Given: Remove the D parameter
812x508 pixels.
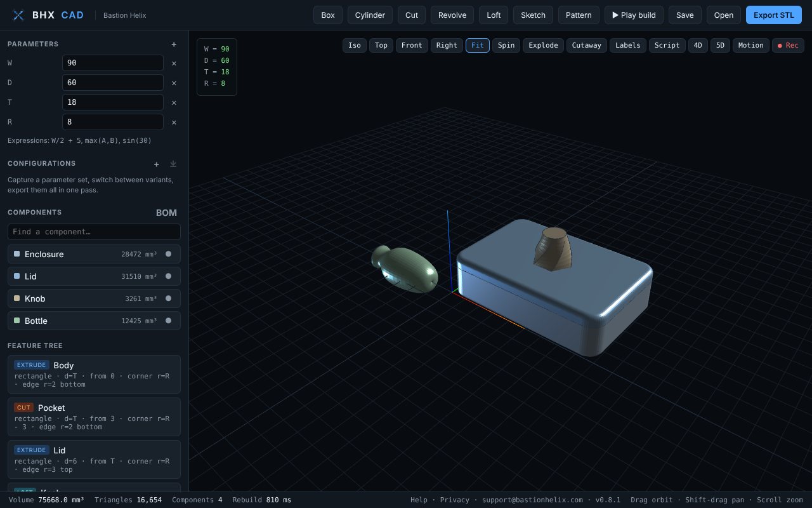Looking at the screenshot, I should coord(174,83).
